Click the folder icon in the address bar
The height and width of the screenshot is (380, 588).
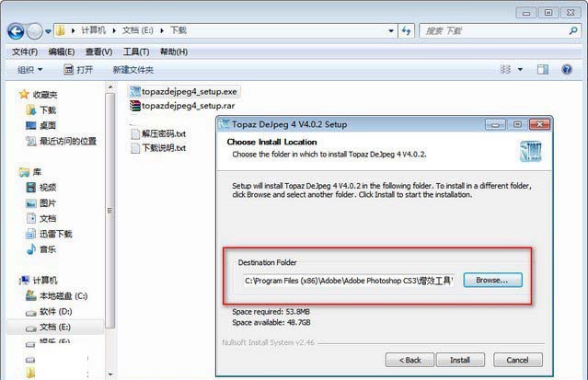click(x=61, y=30)
